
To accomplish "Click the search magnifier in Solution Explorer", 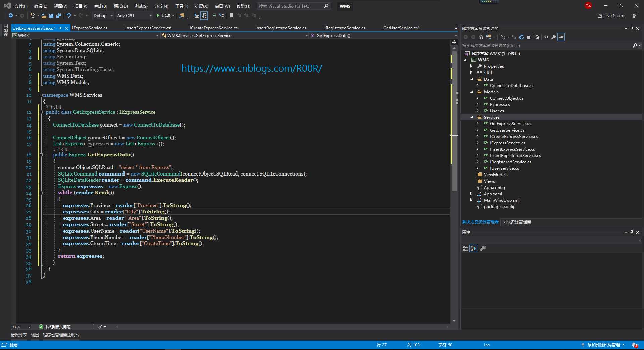I will pyautogui.click(x=635, y=45).
